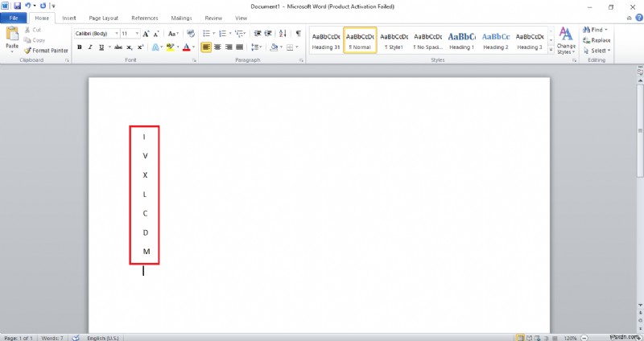Open the line spacing dropdown
The width and height of the screenshot is (644, 341).
[257, 47]
